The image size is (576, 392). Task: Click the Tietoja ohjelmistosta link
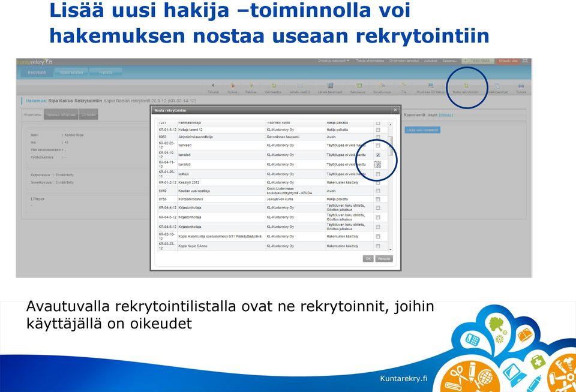[x=370, y=61]
